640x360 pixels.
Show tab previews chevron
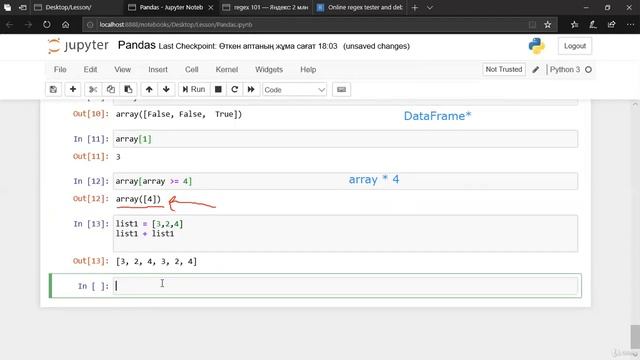coord(429,7)
